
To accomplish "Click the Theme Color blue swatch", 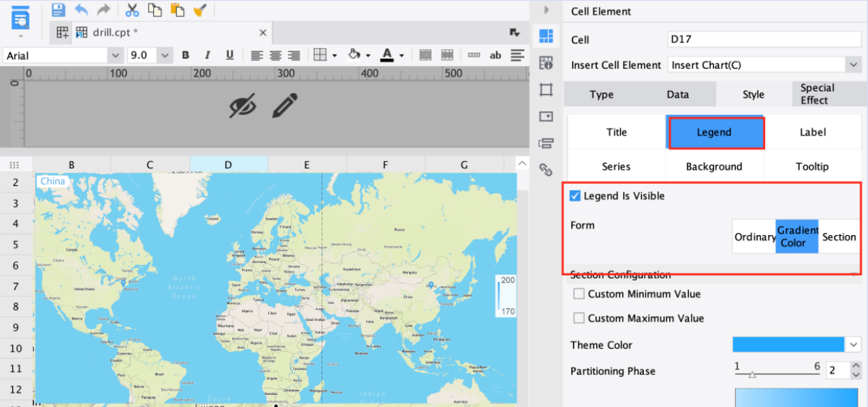I will [x=789, y=344].
